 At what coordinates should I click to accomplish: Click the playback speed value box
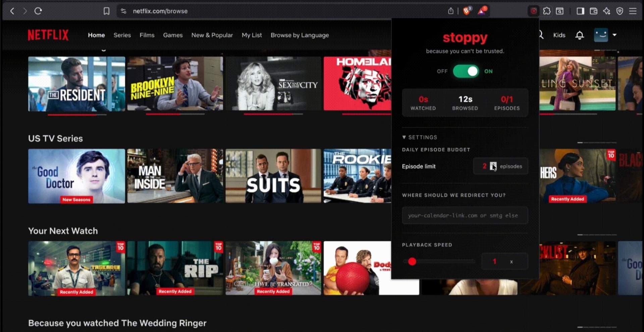pos(504,262)
